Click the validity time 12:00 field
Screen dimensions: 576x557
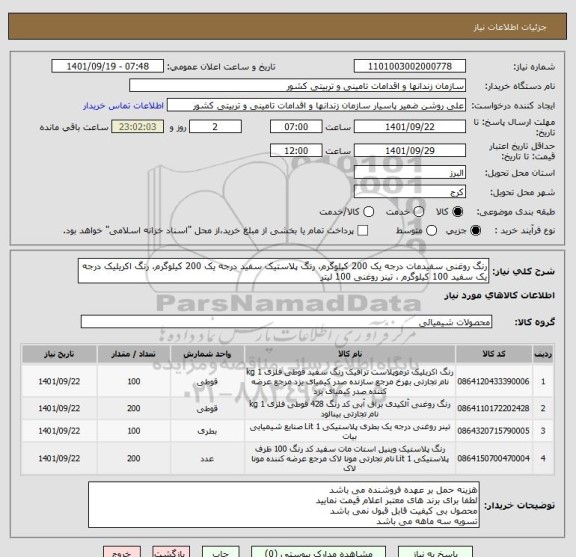pos(296,151)
